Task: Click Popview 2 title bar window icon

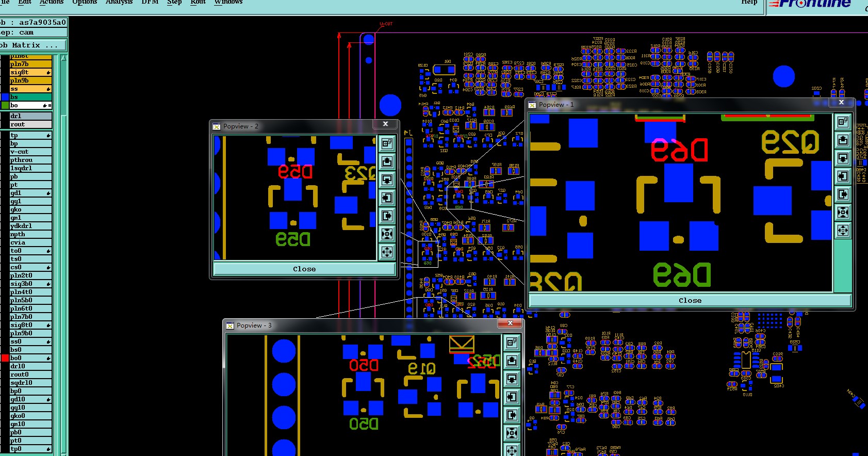Action: (217, 126)
